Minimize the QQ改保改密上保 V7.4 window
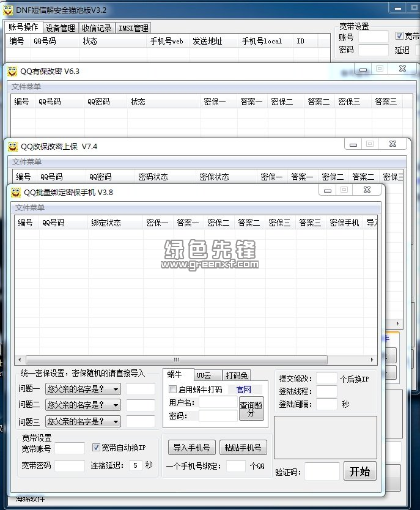420x510 pixels. (x=353, y=144)
